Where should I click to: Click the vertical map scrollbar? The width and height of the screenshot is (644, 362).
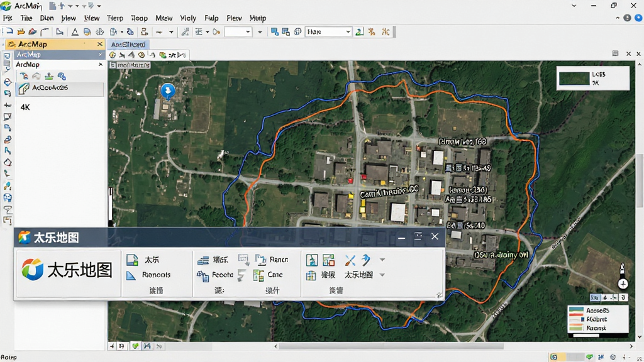coord(640,180)
